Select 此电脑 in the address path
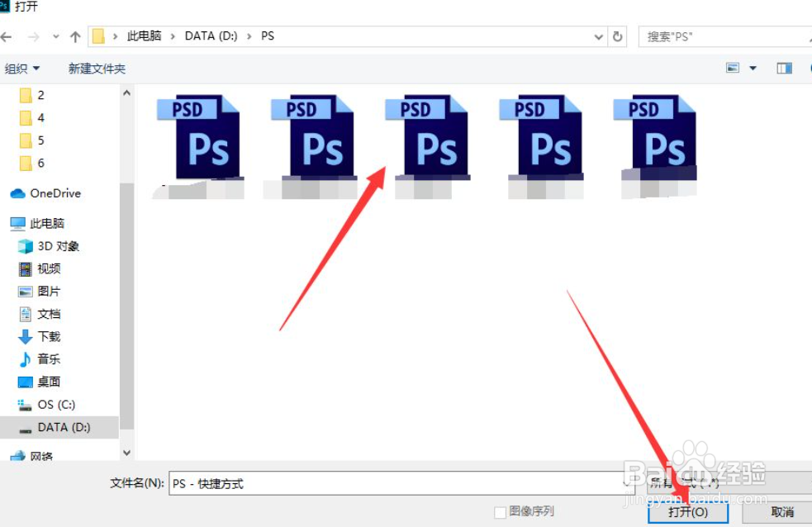812x527 pixels. pos(144,36)
